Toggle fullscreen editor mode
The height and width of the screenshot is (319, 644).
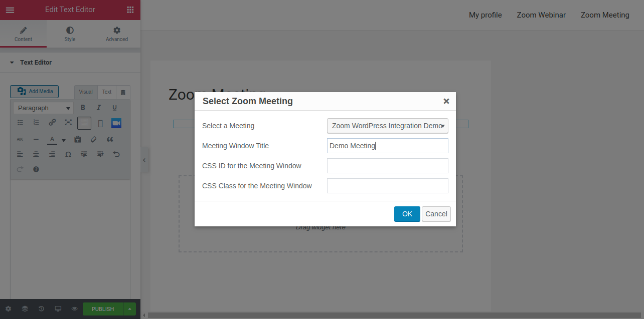[68, 123]
